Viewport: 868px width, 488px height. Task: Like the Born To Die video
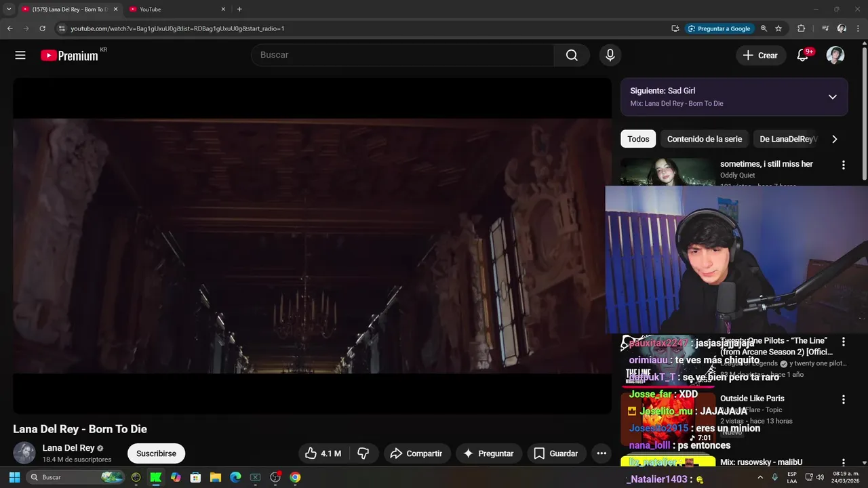(x=323, y=453)
